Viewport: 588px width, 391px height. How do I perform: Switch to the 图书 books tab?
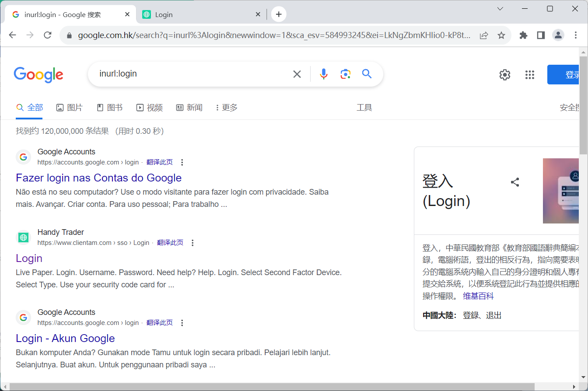tap(110, 108)
